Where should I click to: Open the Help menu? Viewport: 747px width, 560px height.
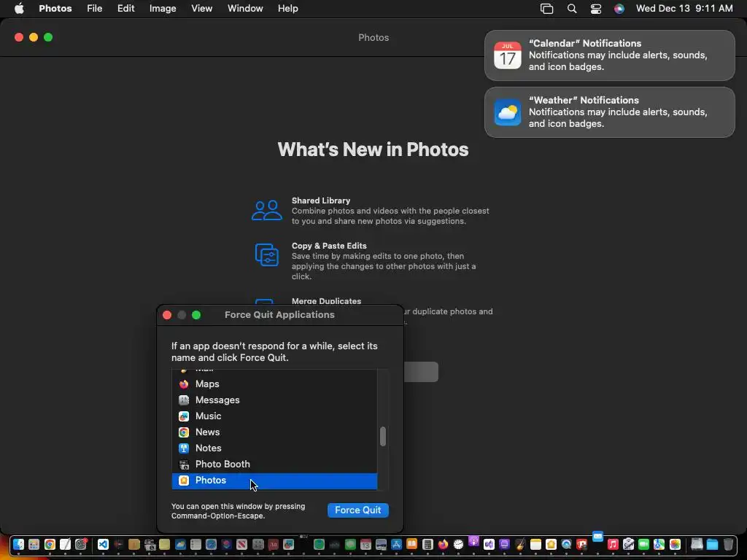coord(287,9)
